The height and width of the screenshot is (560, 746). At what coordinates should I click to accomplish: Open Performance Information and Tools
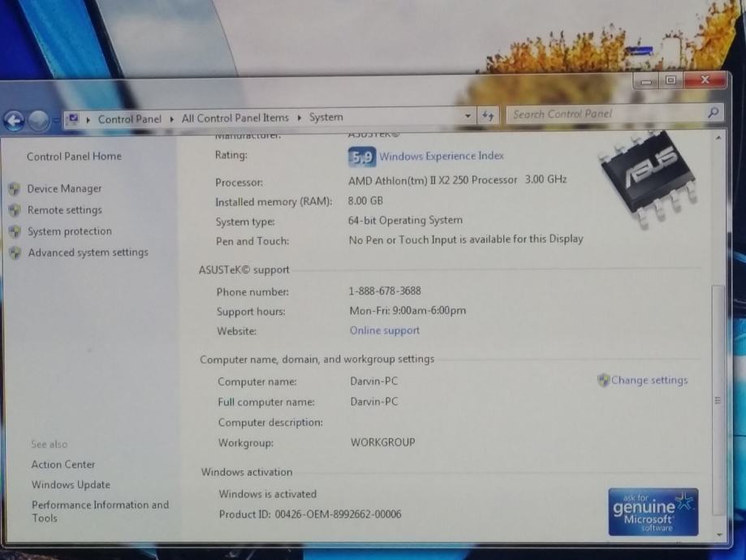(100, 511)
